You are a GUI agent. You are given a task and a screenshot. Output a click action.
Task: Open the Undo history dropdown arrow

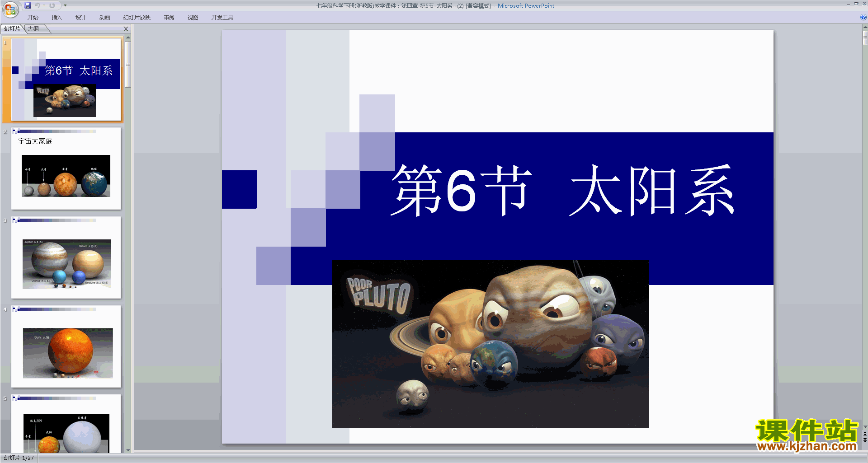(44, 5)
